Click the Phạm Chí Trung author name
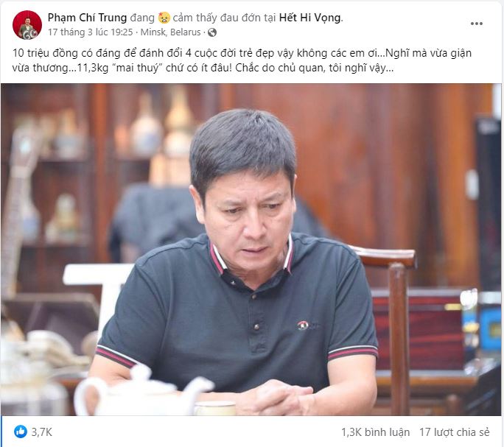Viewport: 504px width, 447px height. pyautogui.click(x=88, y=18)
